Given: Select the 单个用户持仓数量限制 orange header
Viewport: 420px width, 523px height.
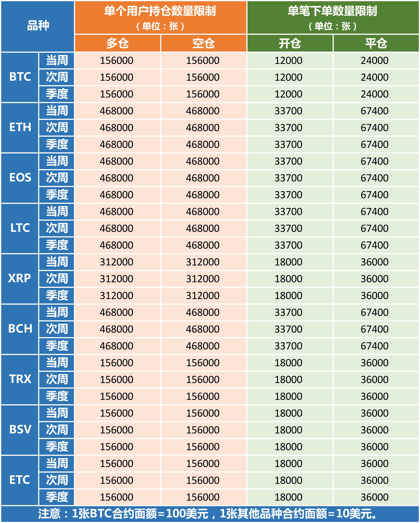Looking at the screenshot, I should (x=161, y=17).
